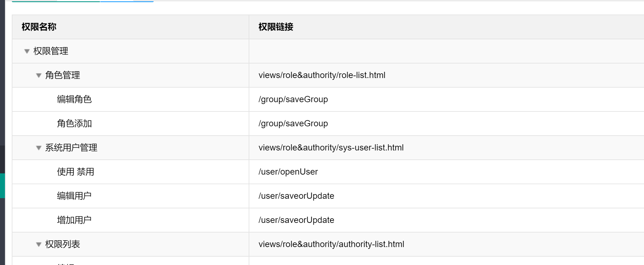Select the 编辑用户 permission row

328,196
